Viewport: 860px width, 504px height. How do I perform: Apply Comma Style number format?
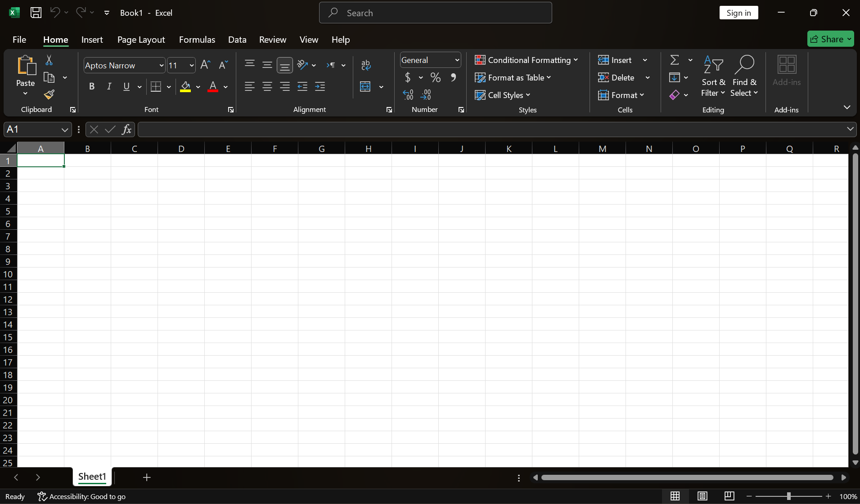click(454, 77)
